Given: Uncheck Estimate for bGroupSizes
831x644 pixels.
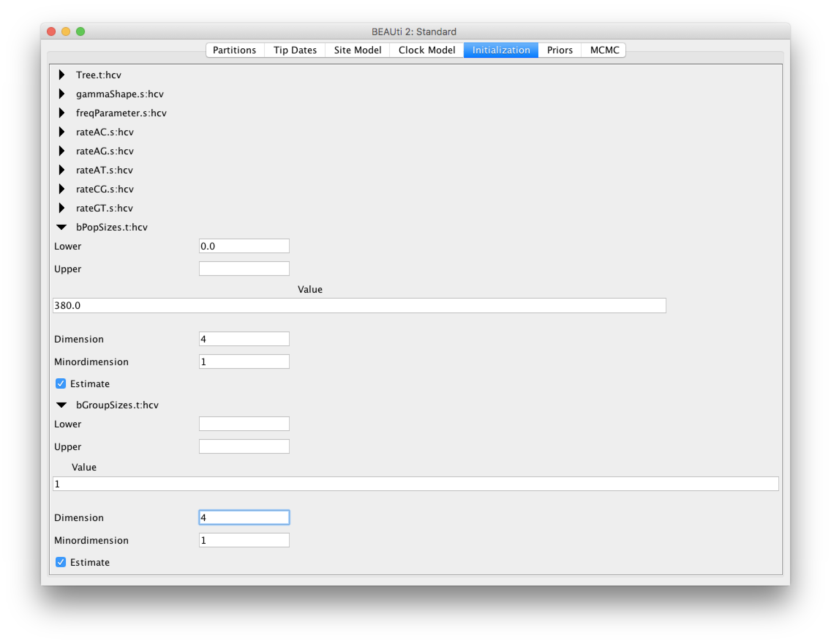Looking at the screenshot, I should coord(61,562).
